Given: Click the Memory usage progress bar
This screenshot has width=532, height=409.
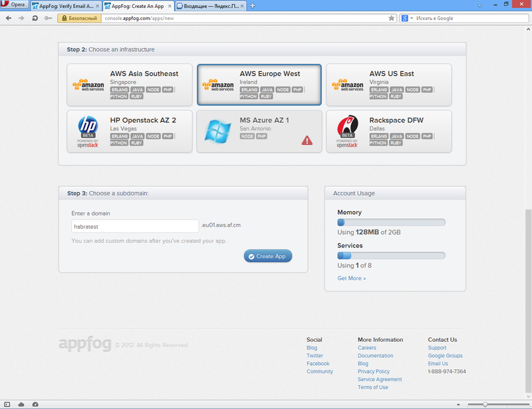Looking at the screenshot, I should [x=391, y=222].
